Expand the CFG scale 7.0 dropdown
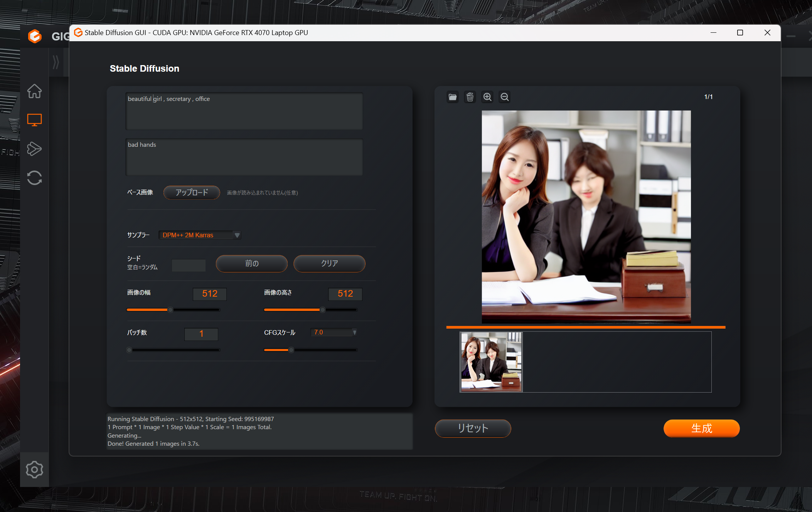This screenshot has height=512, width=812. click(334, 332)
